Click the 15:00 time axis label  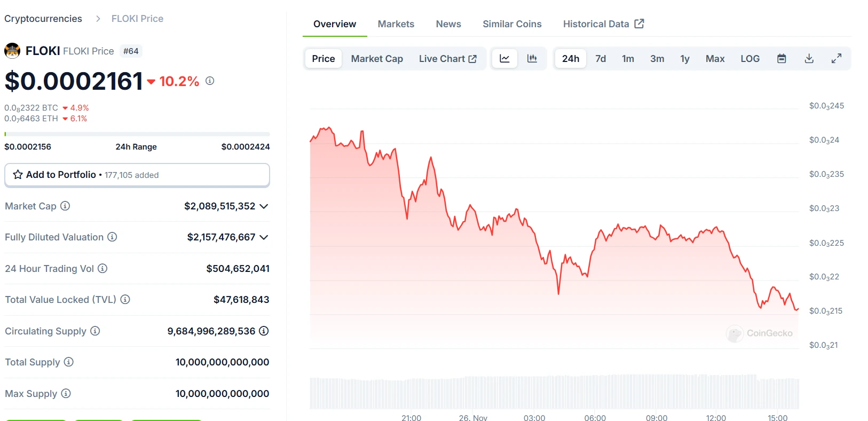click(778, 417)
